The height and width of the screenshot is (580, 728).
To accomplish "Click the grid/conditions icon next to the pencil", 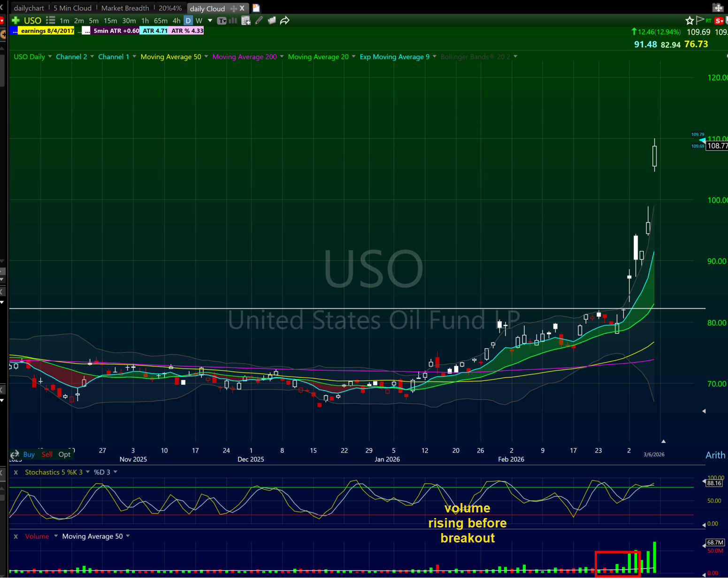I will (x=246, y=20).
